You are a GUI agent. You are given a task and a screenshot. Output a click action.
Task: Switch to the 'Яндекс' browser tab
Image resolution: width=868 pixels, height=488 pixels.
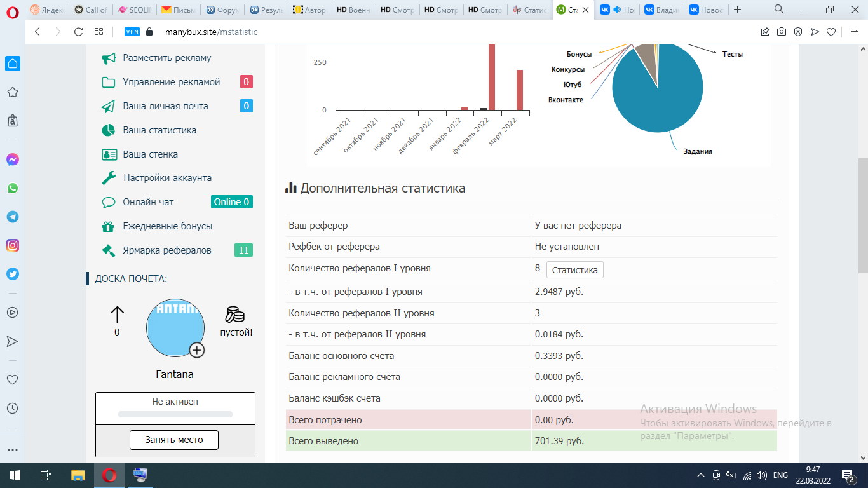(46, 10)
